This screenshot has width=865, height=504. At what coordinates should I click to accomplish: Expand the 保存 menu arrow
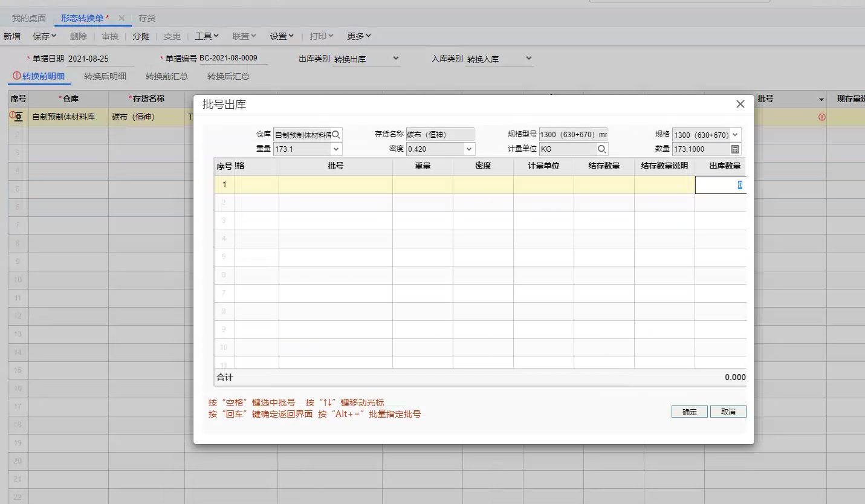tap(54, 36)
